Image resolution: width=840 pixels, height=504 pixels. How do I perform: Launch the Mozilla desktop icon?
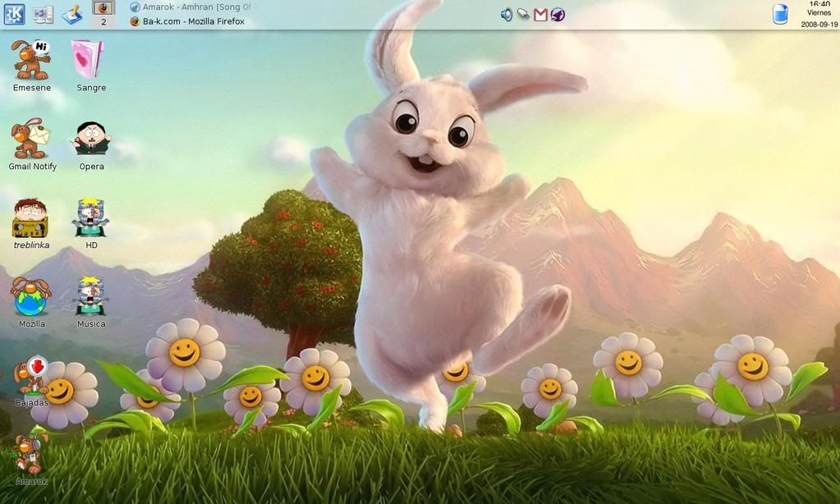tap(31, 301)
